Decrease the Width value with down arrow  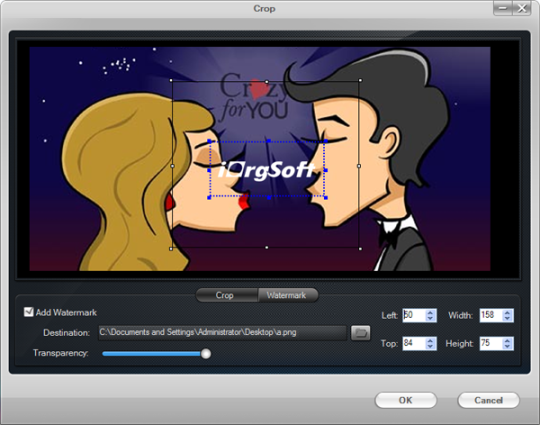click(507, 319)
